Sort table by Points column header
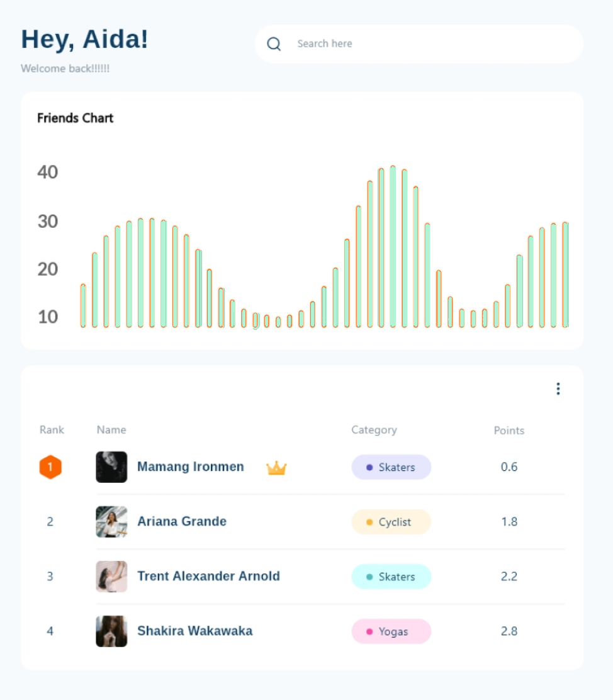This screenshot has width=613, height=700. click(x=509, y=431)
